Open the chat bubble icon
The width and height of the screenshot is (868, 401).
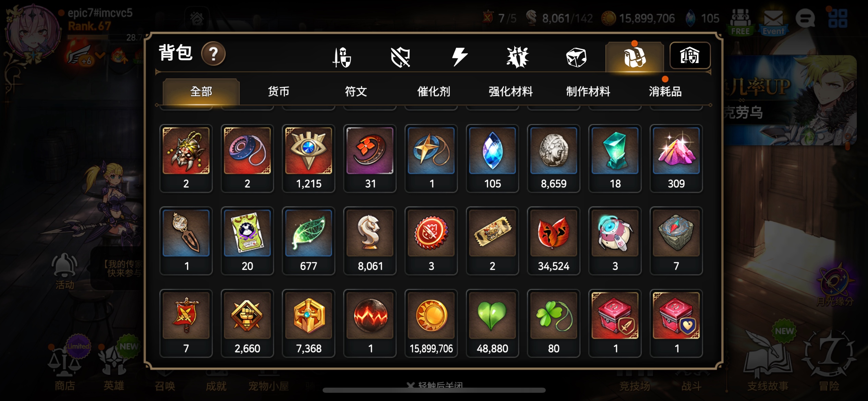tap(805, 18)
